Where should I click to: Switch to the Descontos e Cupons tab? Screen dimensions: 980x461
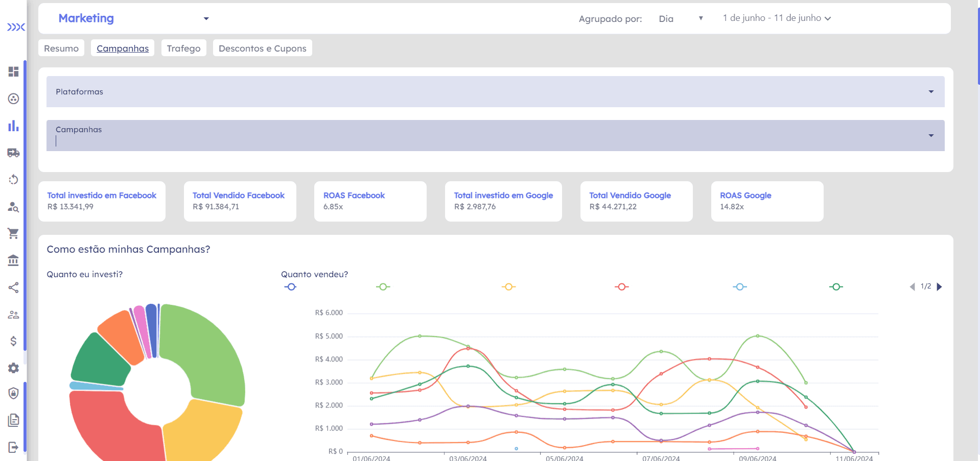(x=263, y=48)
